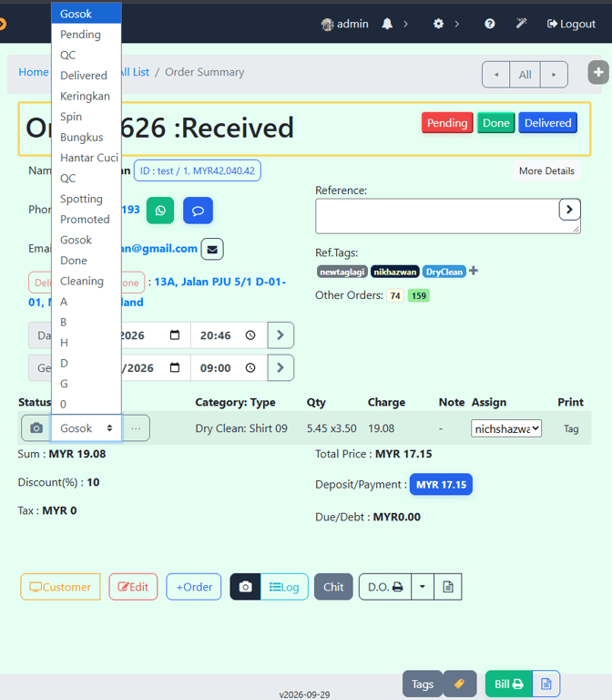Click the email envelope icon

[212, 249]
